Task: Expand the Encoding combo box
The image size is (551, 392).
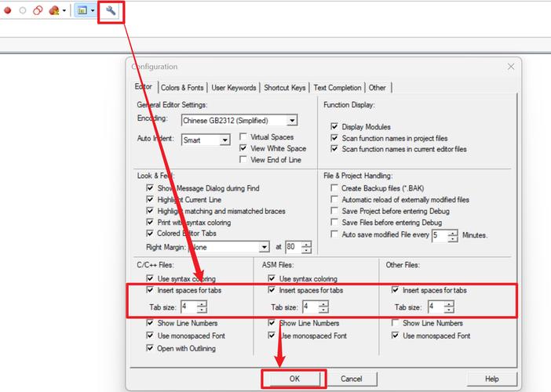Action: tap(292, 121)
